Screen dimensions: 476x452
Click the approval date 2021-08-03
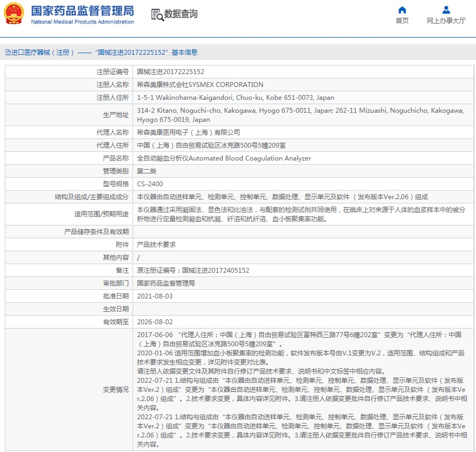click(x=155, y=296)
